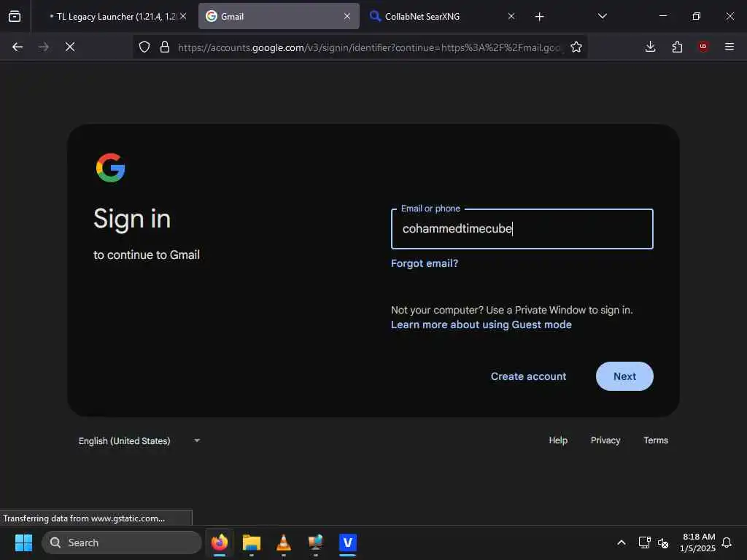747x560 pixels.
Task: Open the Downloads panel
Action: (650, 47)
